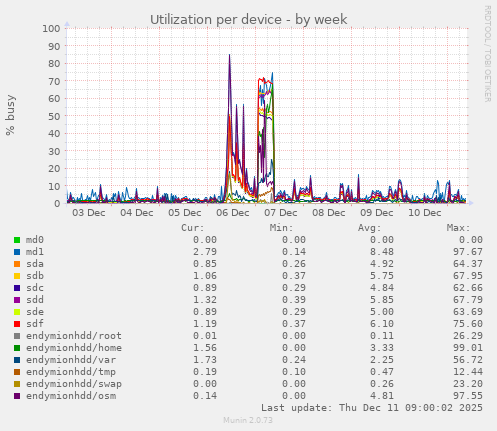The height and width of the screenshot is (431, 497).
Task: Select the md0 legend label
Action: [35, 240]
